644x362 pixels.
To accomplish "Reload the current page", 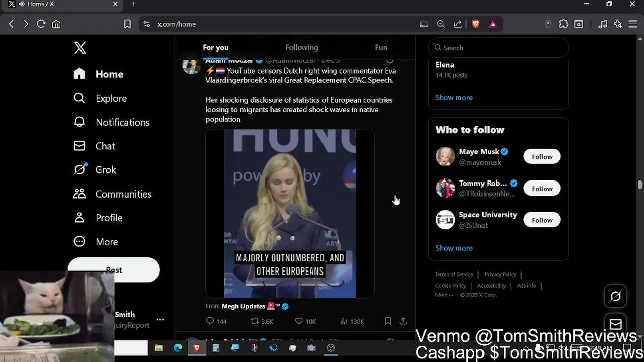I will tap(41, 24).
